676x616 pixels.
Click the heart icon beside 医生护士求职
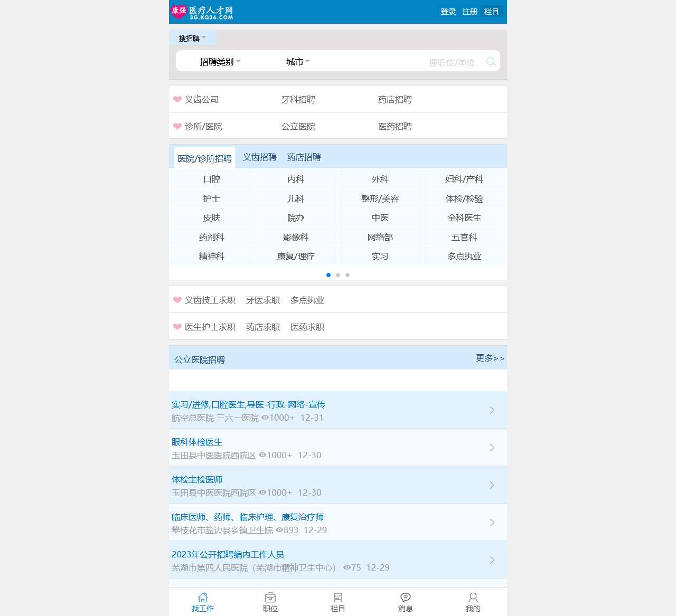point(177,327)
